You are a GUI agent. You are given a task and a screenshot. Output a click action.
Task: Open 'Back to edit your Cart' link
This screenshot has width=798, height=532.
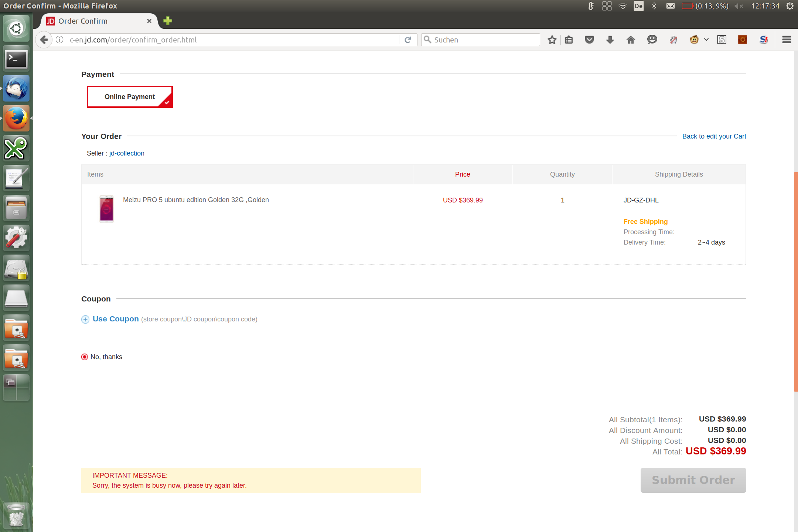point(714,136)
